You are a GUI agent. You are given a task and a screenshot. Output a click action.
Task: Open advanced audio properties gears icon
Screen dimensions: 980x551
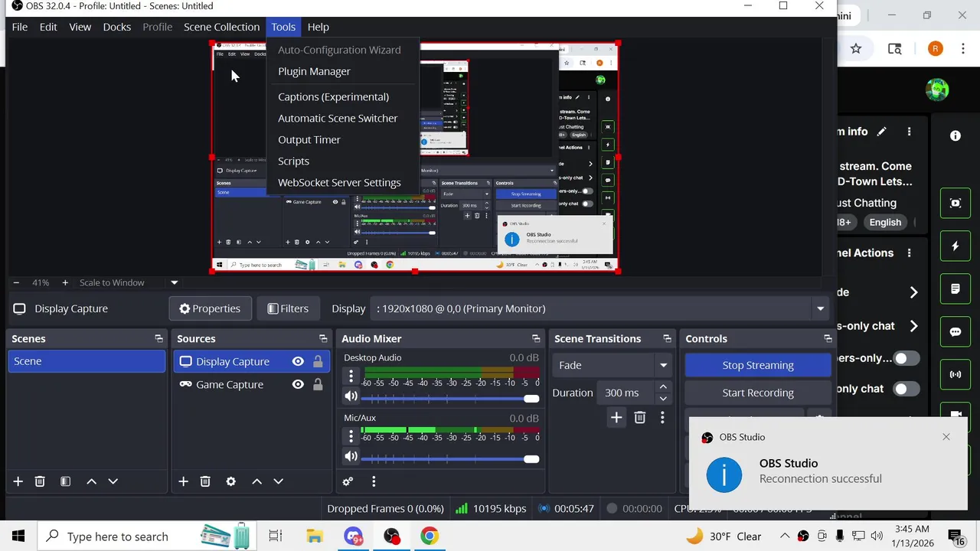coord(348,481)
